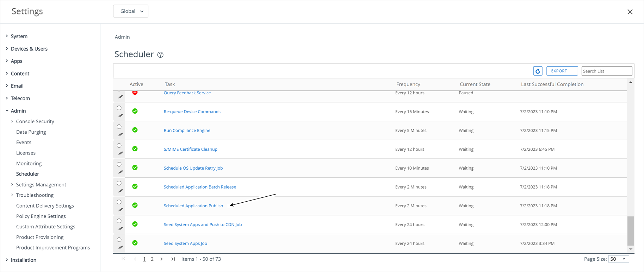Sort by Frequency column header

(x=408, y=84)
